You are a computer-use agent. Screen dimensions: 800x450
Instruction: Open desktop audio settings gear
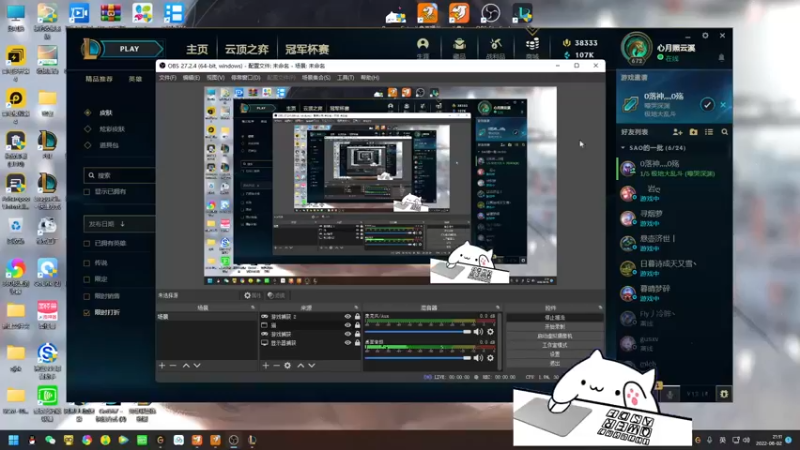point(490,358)
